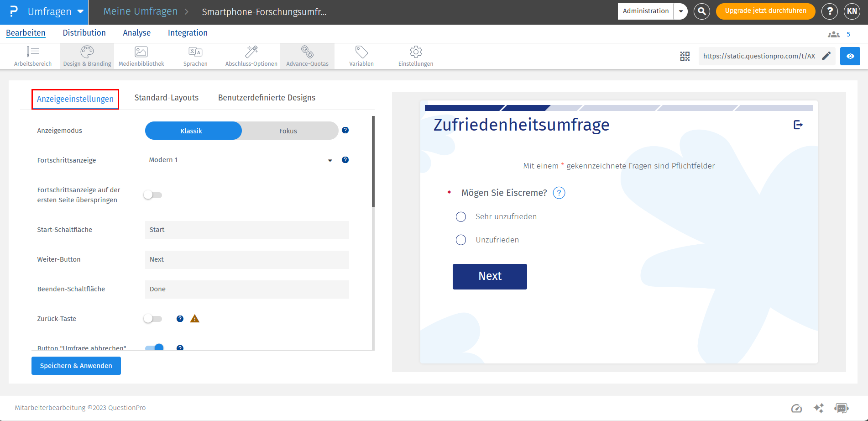Click the search icon in the header

pyautogui.click(x=701, y=11)
